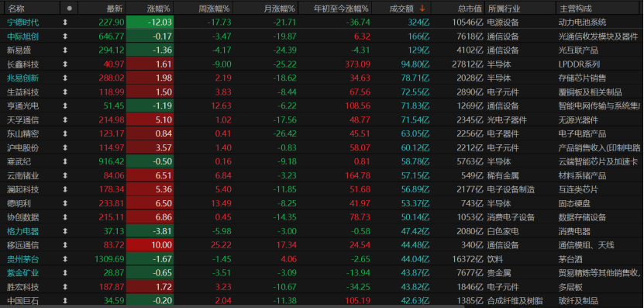This screenshot has height=308, width=644.
Task: Sort by 月涨幅% column header
Action: tap(279, 9)
